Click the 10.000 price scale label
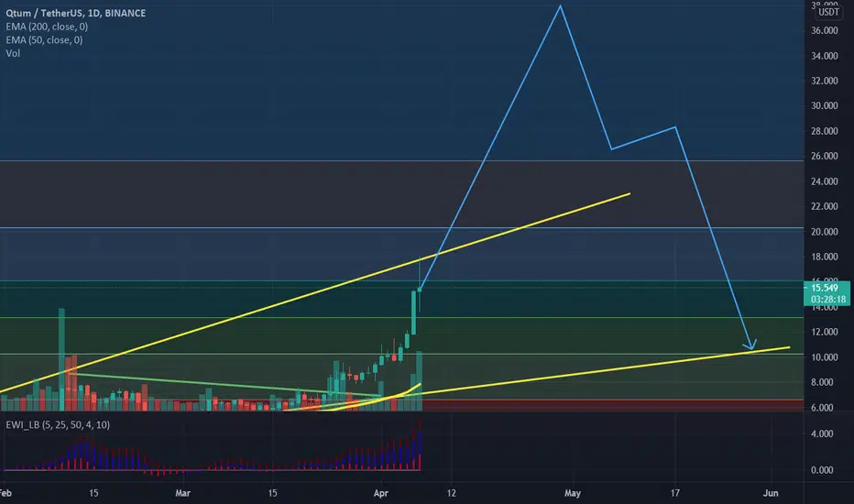The height and width of the screenshot is (504, 854). [824, 357]
